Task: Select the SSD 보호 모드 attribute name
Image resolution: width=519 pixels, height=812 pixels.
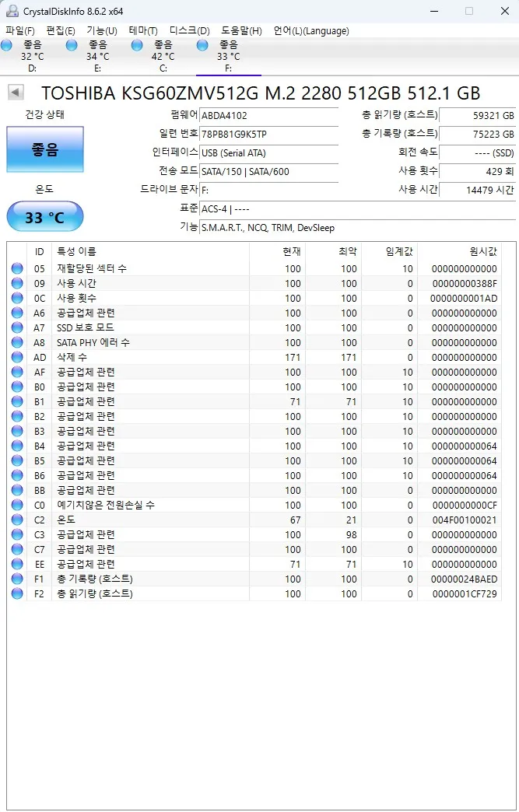Action: (86, 327)
